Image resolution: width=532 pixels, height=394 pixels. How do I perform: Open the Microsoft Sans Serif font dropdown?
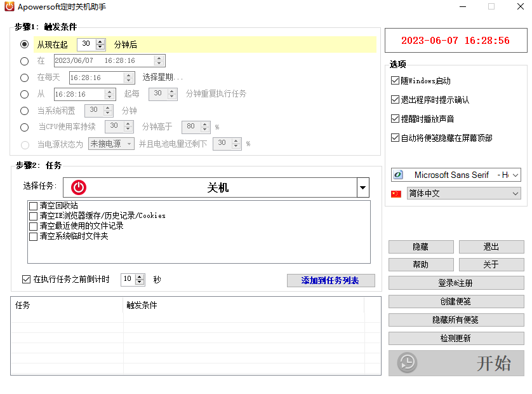point(515,175)
